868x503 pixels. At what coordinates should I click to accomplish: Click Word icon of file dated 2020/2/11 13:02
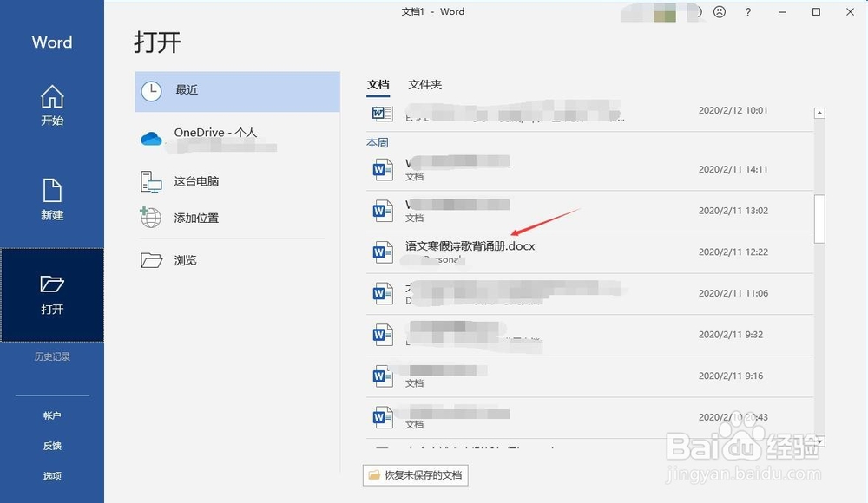tap(383, 211)
